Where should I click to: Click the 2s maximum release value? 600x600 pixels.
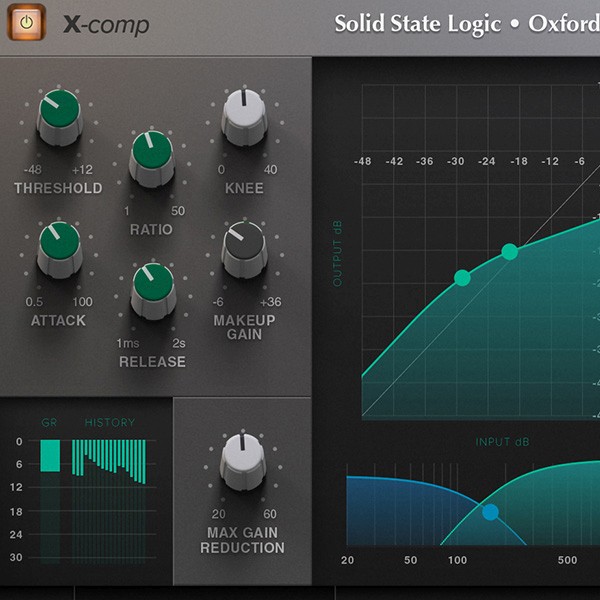179,343
